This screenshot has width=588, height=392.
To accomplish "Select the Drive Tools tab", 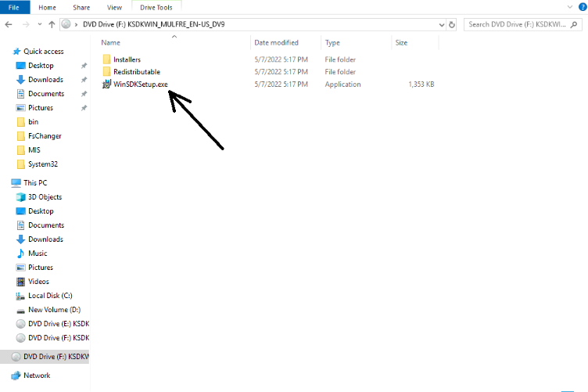I will pyautogui.click(x=156, y=8).
